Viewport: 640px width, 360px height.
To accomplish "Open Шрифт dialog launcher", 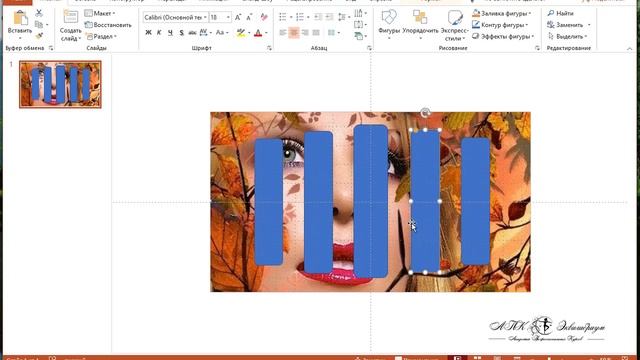I will click(x=269, y=48).
